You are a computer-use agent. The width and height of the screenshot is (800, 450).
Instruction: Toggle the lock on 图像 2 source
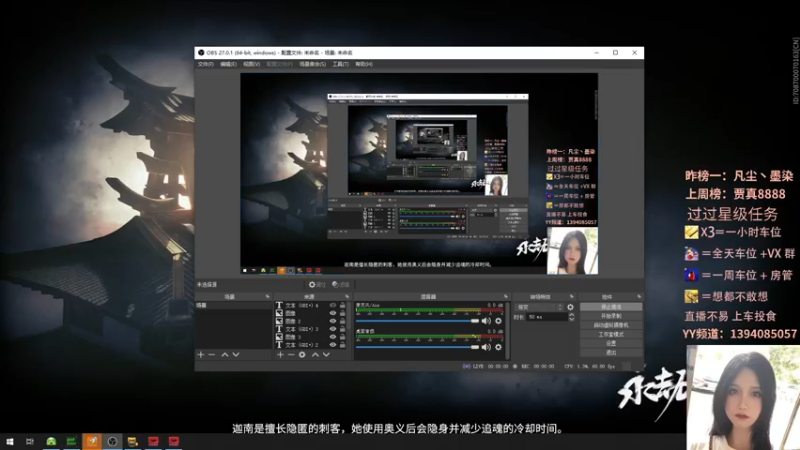[342, 321]
